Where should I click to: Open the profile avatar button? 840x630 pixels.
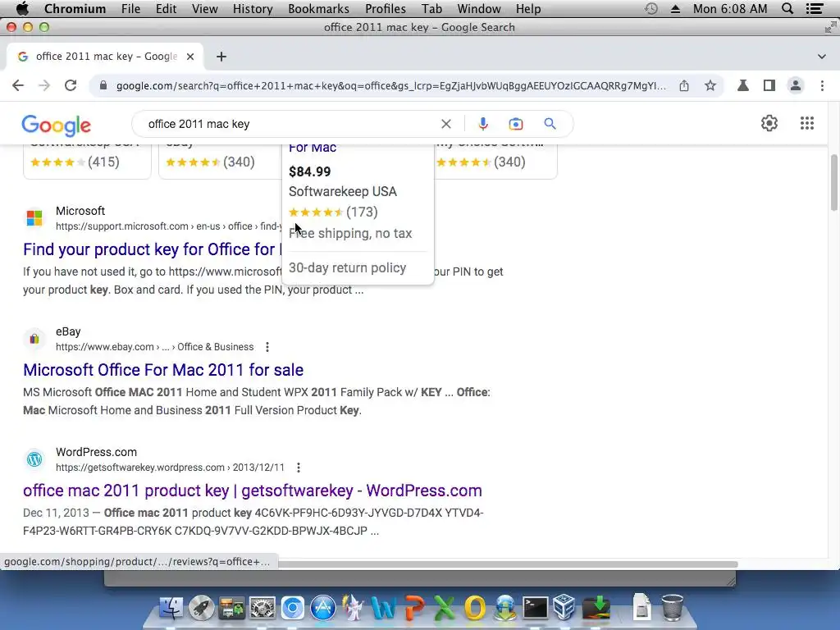[x=796, y=85]
